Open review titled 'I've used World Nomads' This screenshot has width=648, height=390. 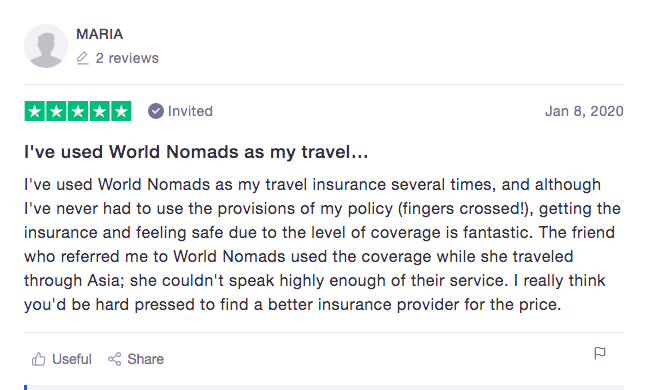[196, 152]
